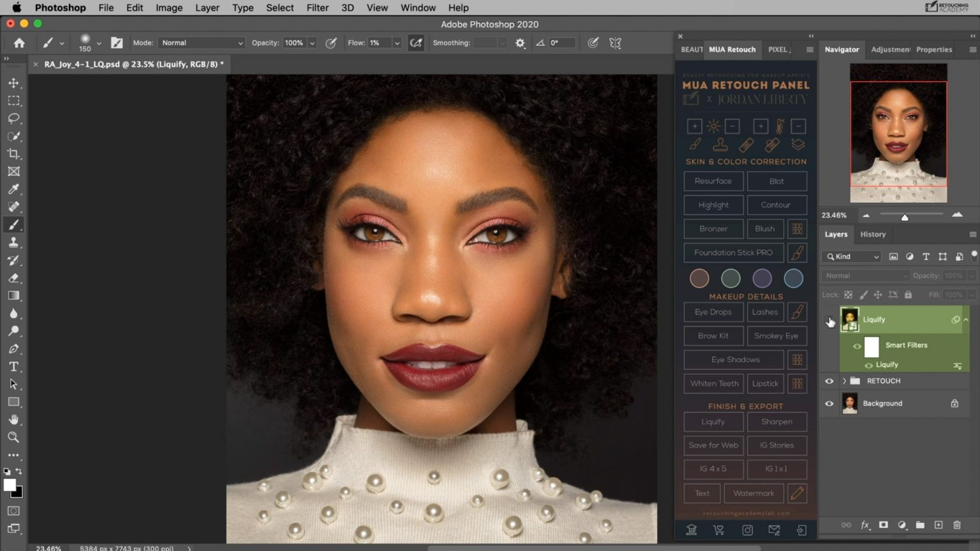
Task: Open the Filter menu
Action: tap(317, 8)
